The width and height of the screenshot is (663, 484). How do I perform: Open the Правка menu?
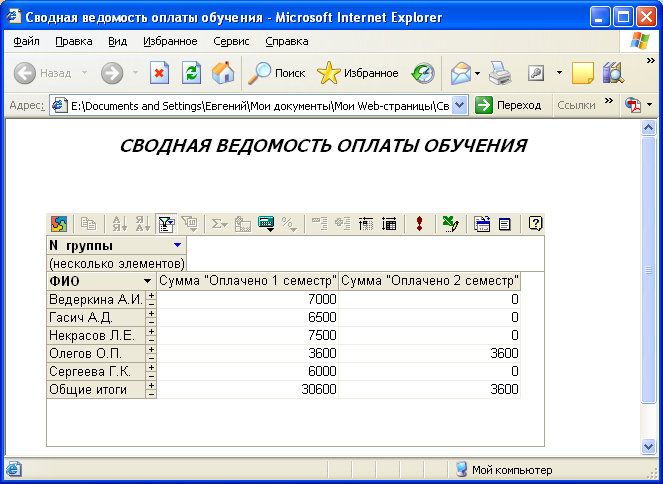[74, 41]
